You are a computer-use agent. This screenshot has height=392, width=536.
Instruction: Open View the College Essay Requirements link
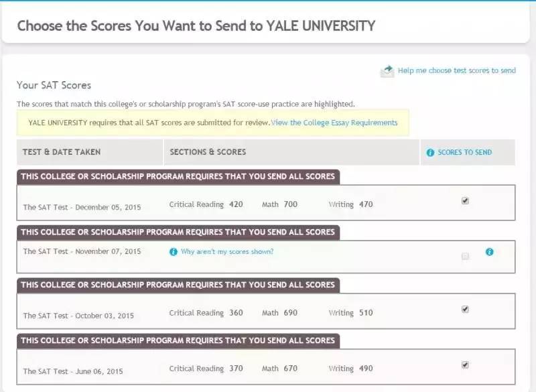point(334,123)
